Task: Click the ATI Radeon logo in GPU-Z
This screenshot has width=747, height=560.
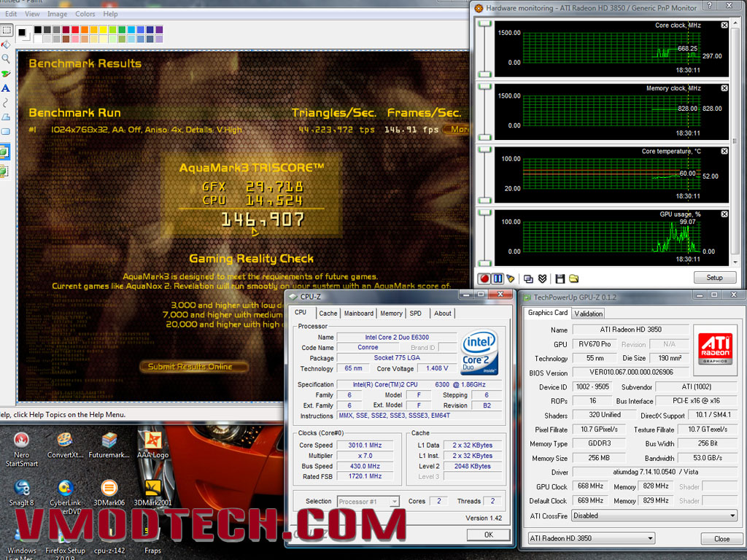Action: 715,348
